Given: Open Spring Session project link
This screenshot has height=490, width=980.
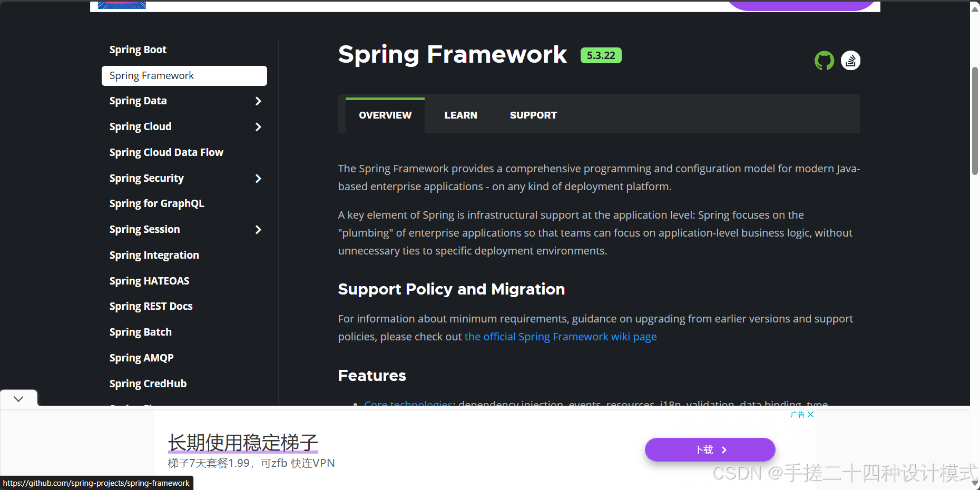Looking at the screenshot, I should point(145,230).
